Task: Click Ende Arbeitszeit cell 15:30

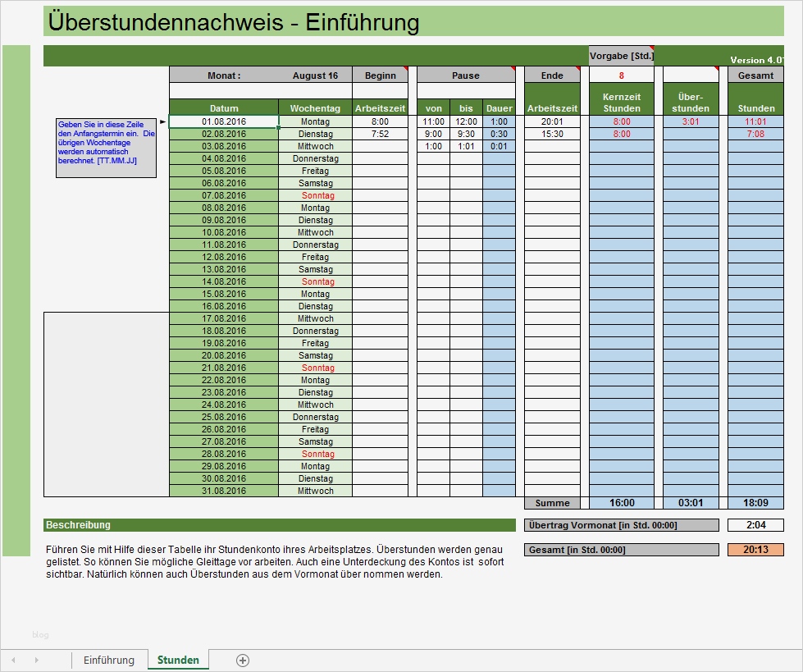Action: tap(552, 135)
